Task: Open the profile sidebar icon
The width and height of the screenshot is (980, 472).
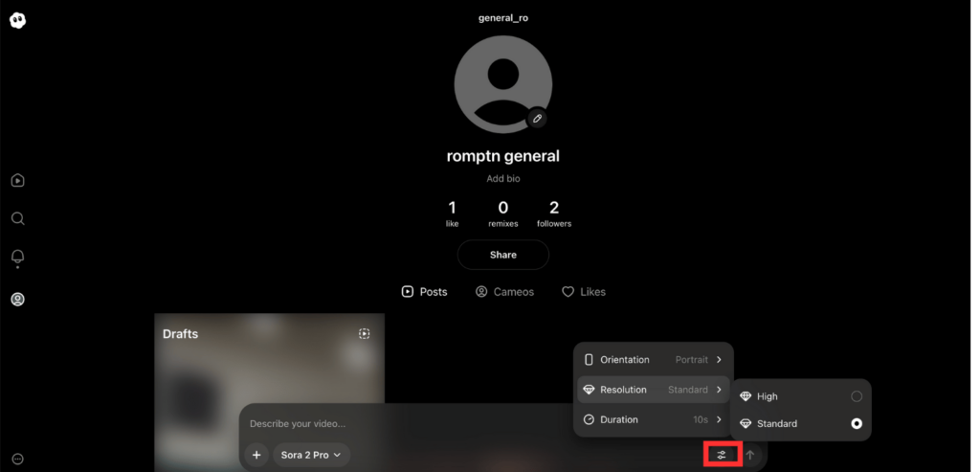Action: point(17,300)
